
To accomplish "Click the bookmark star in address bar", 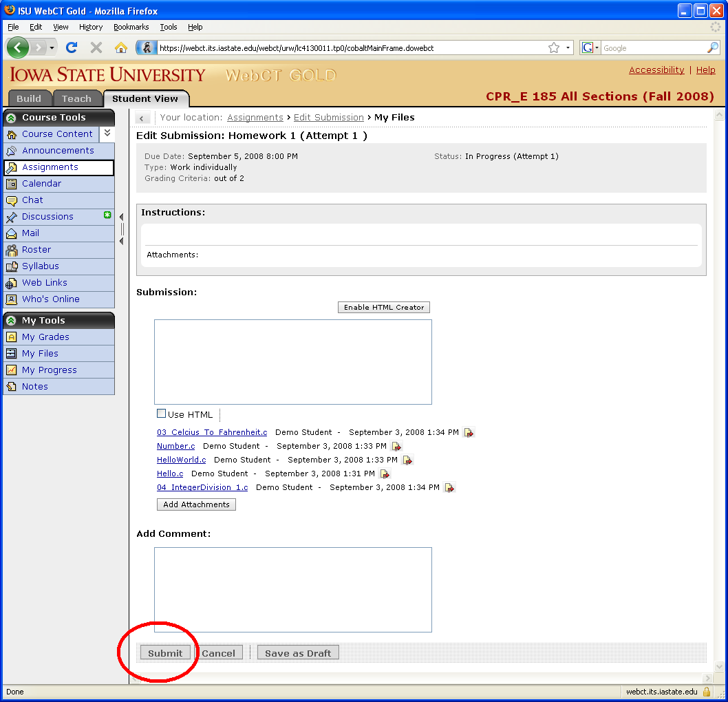I will 554,47.
